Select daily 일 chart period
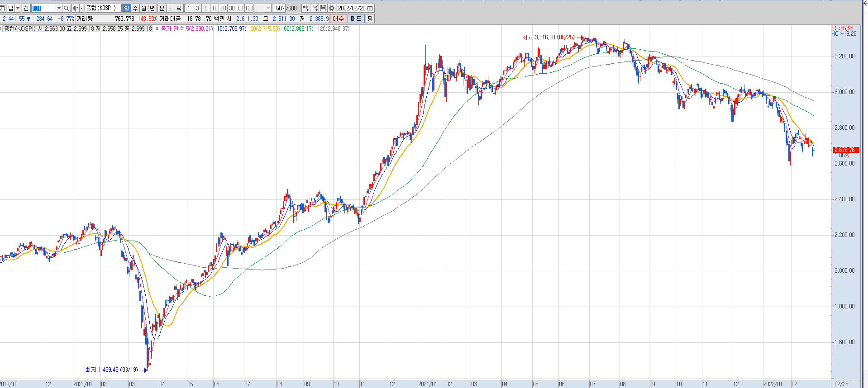 [126, 8]
